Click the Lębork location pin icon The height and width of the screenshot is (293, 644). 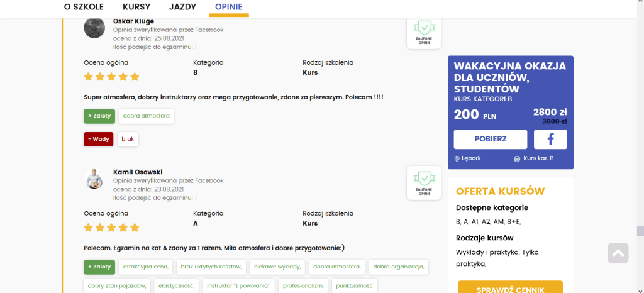(457, 158)
